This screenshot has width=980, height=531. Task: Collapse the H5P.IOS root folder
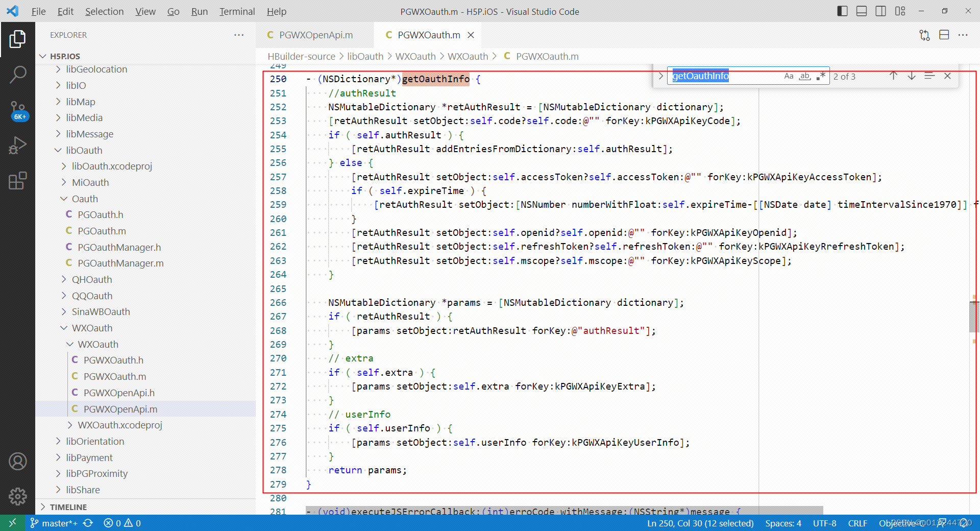coord(43,56)
